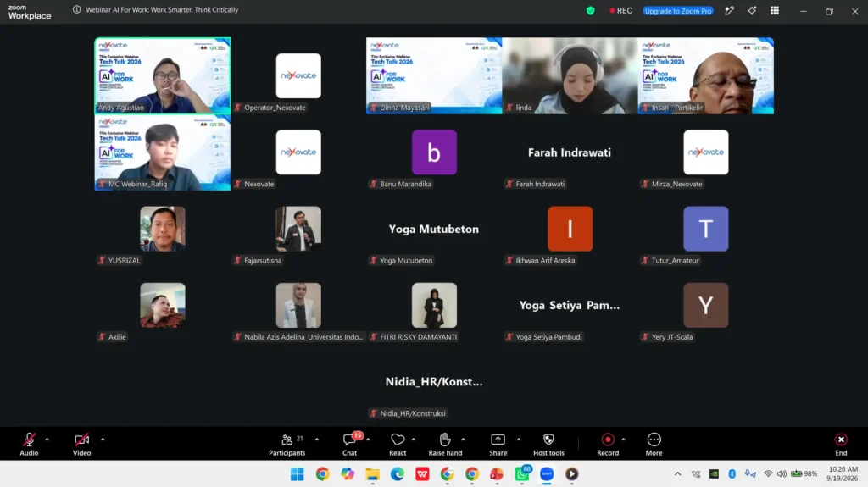
Task: Click the Nidia_HR/Konst... name tile
Action: point(434,381)
